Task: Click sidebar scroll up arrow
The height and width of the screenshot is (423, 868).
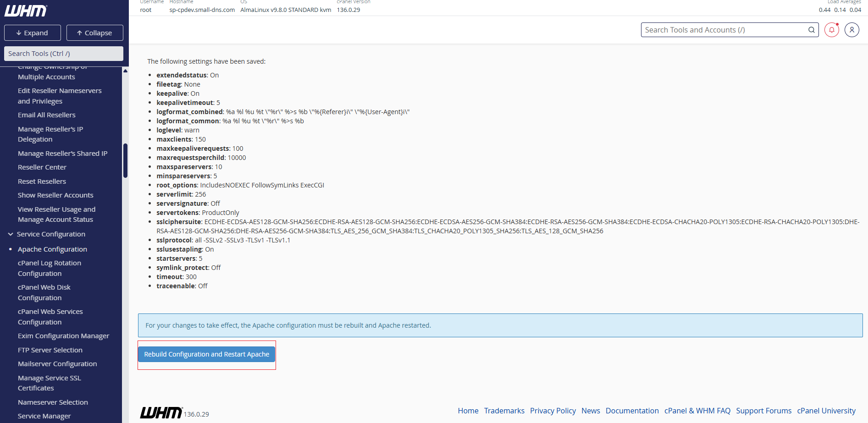Action: (125, 71)
